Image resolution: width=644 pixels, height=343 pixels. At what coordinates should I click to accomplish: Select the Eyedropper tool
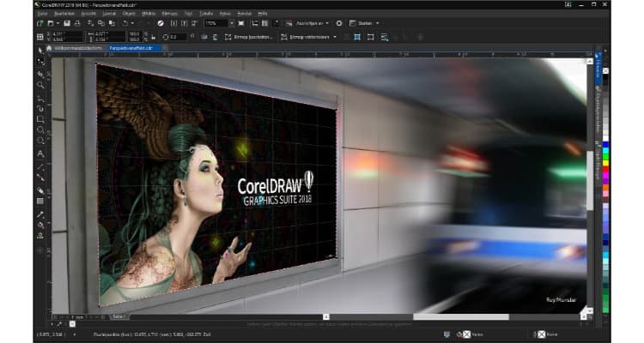[x=40, y=213]
